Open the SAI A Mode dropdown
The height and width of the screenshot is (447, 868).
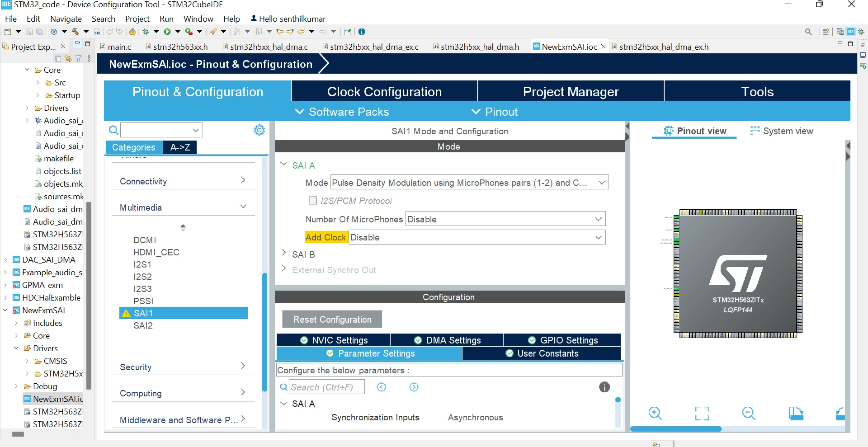(x=470, y=183)
